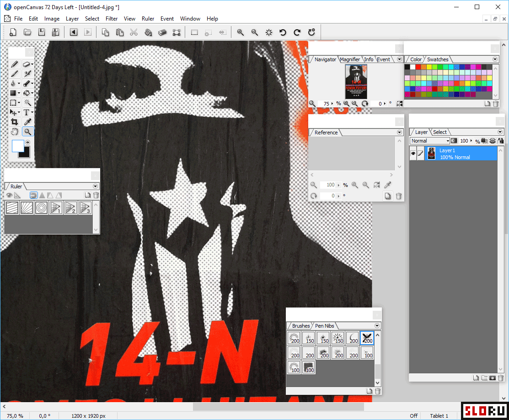Click the Undo previous-step toolbar icon

74,32
